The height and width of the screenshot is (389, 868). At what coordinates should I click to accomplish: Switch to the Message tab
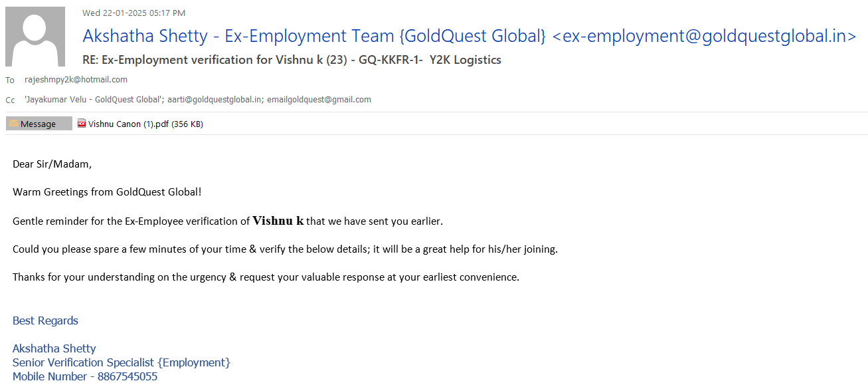pyautogui.click(x=39, y=124)
